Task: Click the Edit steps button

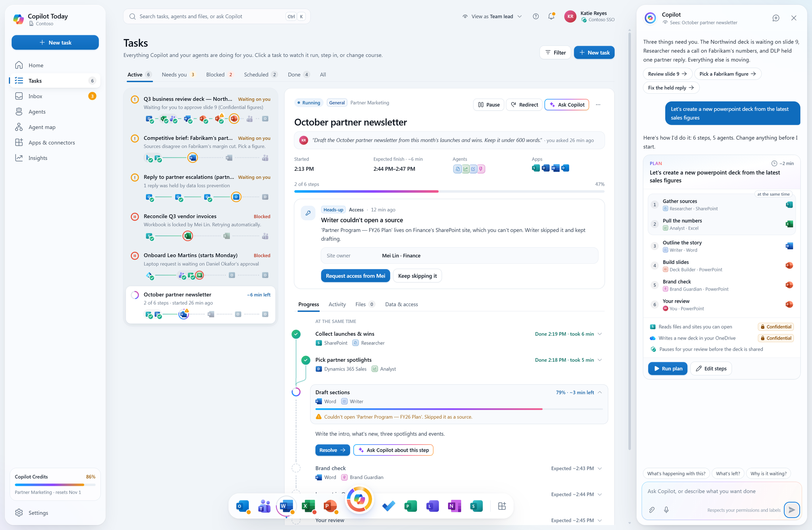Action: click(x=711, y=368)
